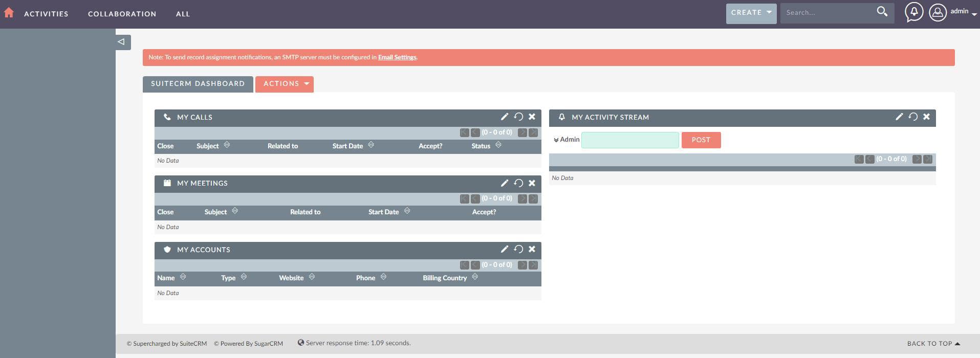Go to last page in My Calls pager
This screenshot has height=358, width=980.
pyautogui.click(x=533, y=132)
